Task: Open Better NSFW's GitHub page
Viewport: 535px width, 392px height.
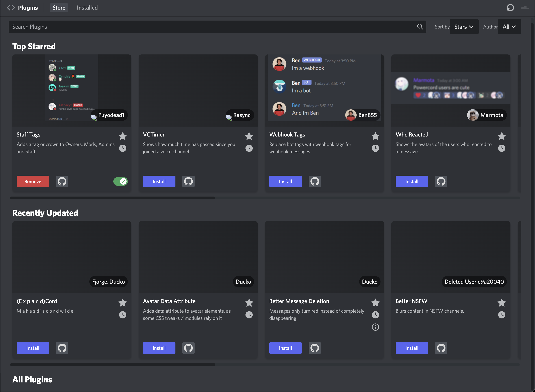Action: pos(441,348)
